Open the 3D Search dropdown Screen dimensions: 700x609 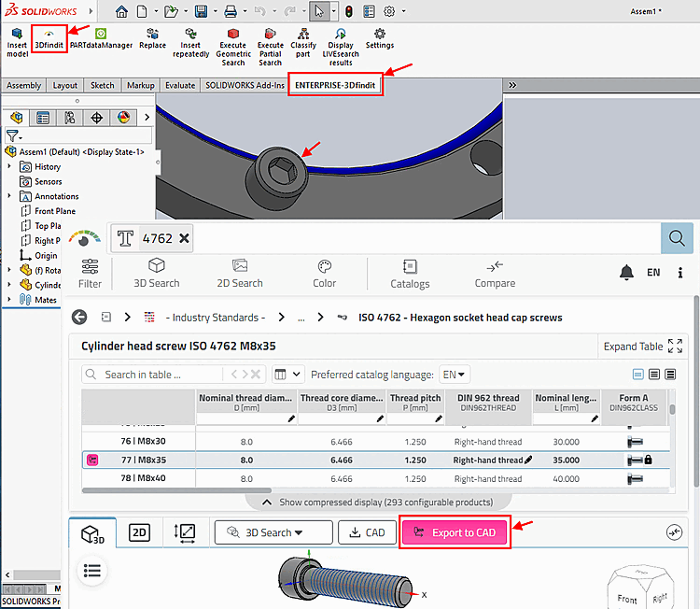pyautogui.click(x=273, y=532)
